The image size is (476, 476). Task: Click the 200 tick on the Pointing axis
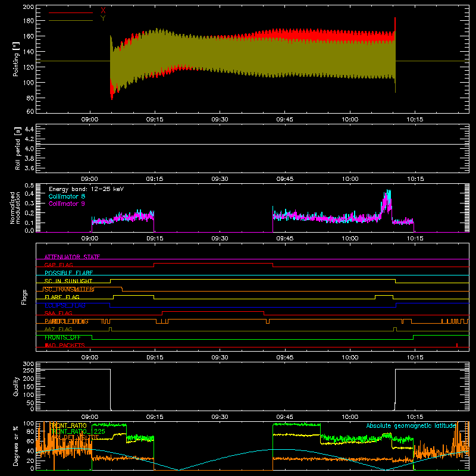click(28, 7)
